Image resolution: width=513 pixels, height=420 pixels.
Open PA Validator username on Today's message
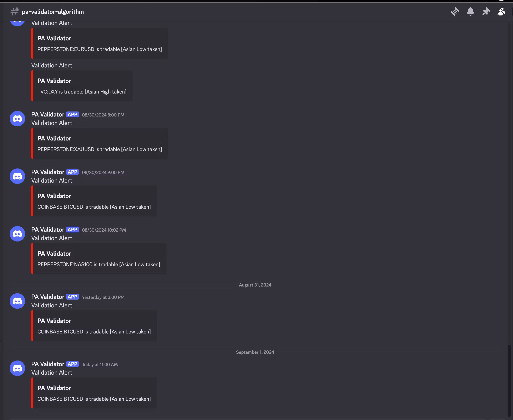pyautogui.click(x=48, y=364)
